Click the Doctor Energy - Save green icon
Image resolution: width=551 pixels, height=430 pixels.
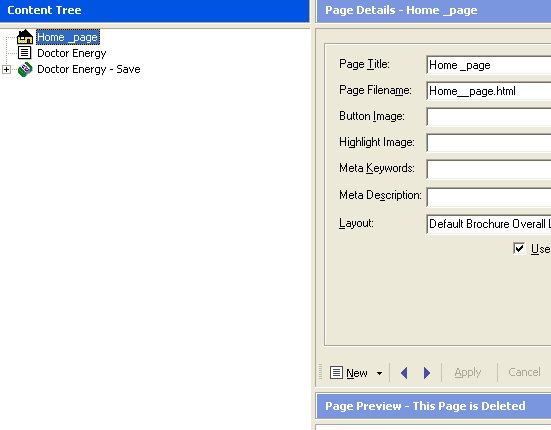25,69
